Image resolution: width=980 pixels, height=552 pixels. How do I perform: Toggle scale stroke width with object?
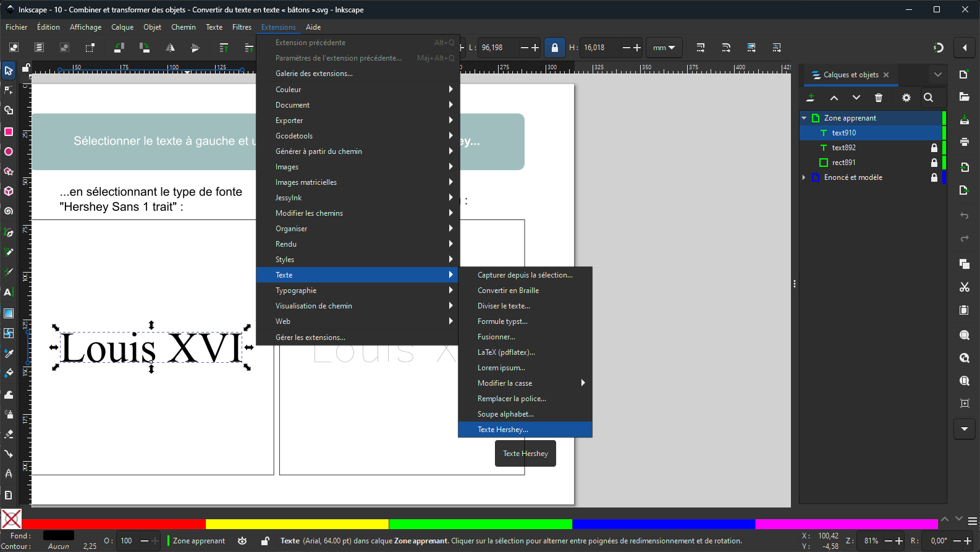coord(701,48)
